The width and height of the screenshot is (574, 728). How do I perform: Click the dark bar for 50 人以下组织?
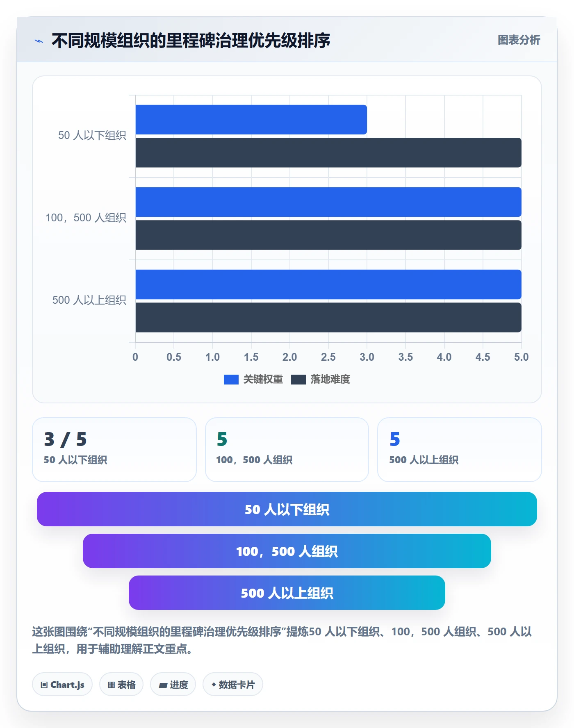pyautogui.click(x=328, y=152)
